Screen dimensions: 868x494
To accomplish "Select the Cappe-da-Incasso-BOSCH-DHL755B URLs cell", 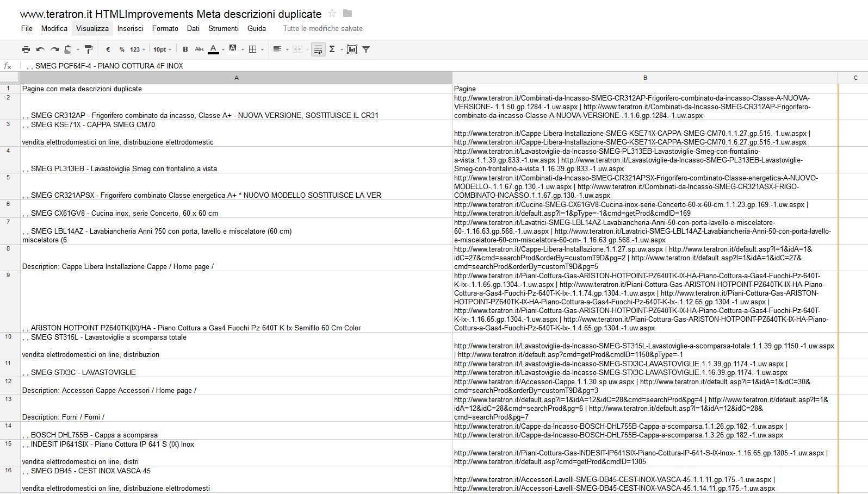I will 645,430.
